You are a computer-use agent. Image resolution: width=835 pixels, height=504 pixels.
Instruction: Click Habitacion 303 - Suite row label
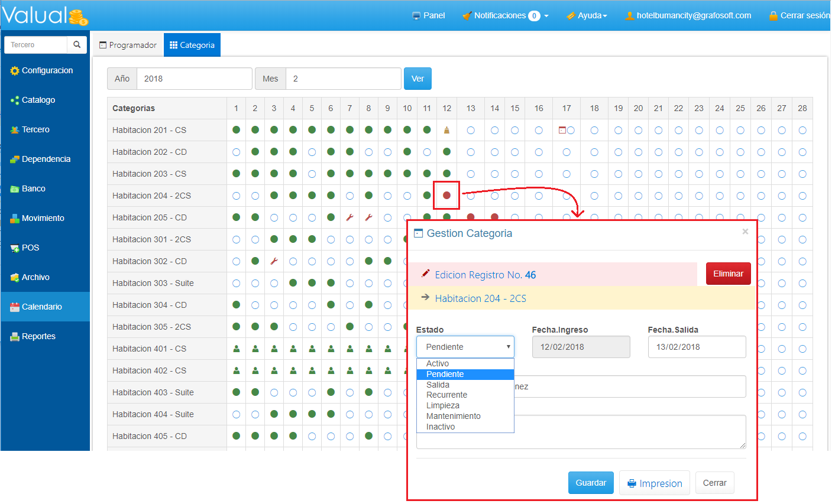tap(153, 283)
